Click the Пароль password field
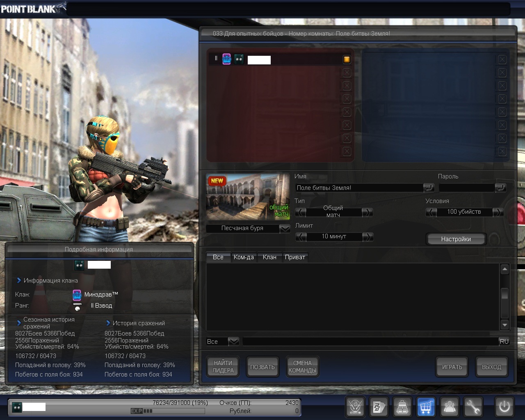The height and width of the screenshot is (420, 525). [466, 188]
